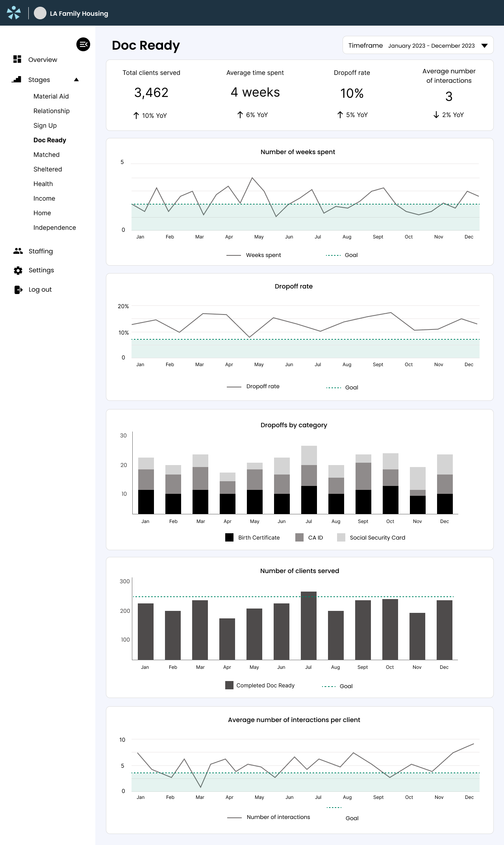The width and height of the screenshot is (504, 845).
Task: Select the Doc Ready stage
Action: [50, 140]
